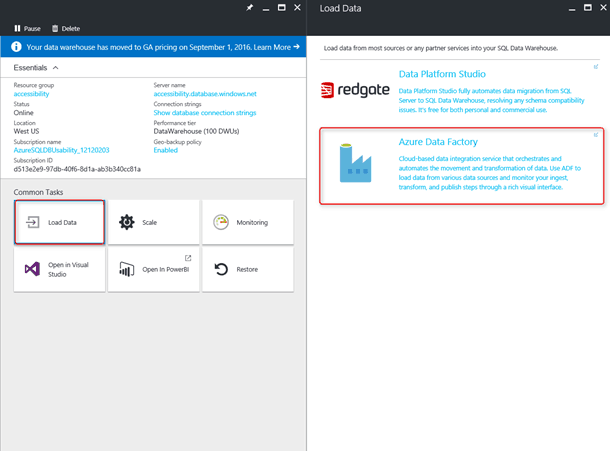
Task: Click external link icon beside Data Platform Studio
Action: 596,67
